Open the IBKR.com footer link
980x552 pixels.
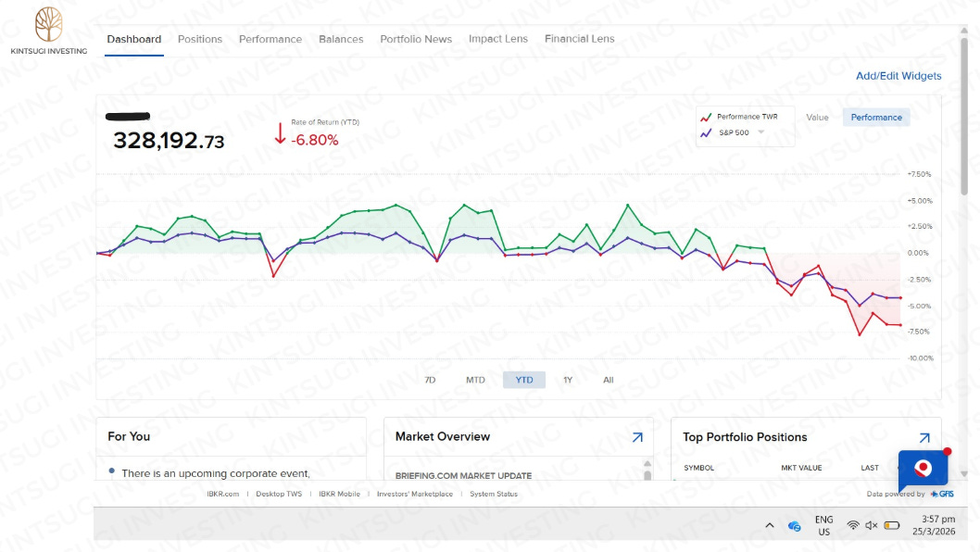(x=223, y=494)
